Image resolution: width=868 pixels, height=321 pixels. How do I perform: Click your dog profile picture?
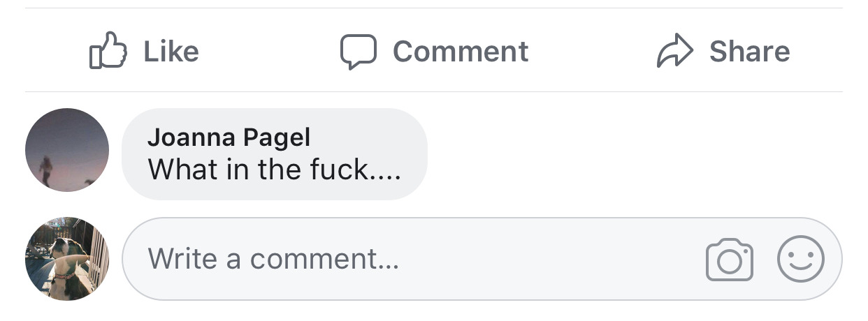click(67, 259)
